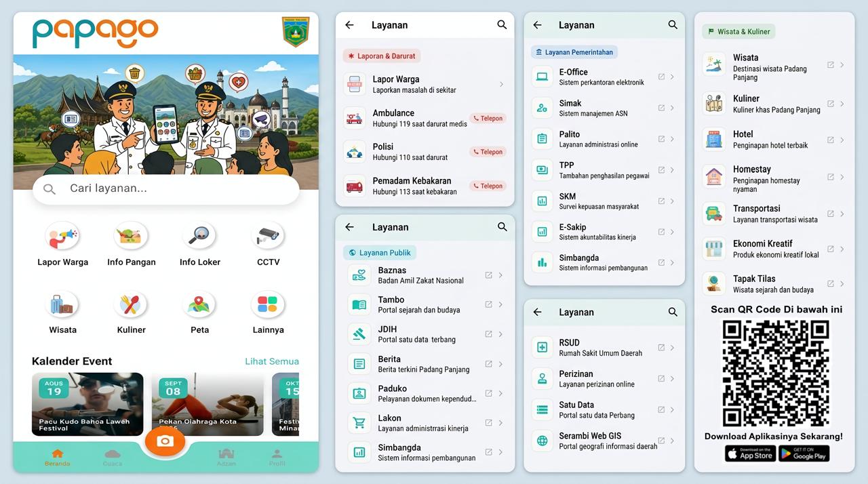Switch to the Profil tab
The width and height of the screenshot is (868, 484).
pos(277,458)
